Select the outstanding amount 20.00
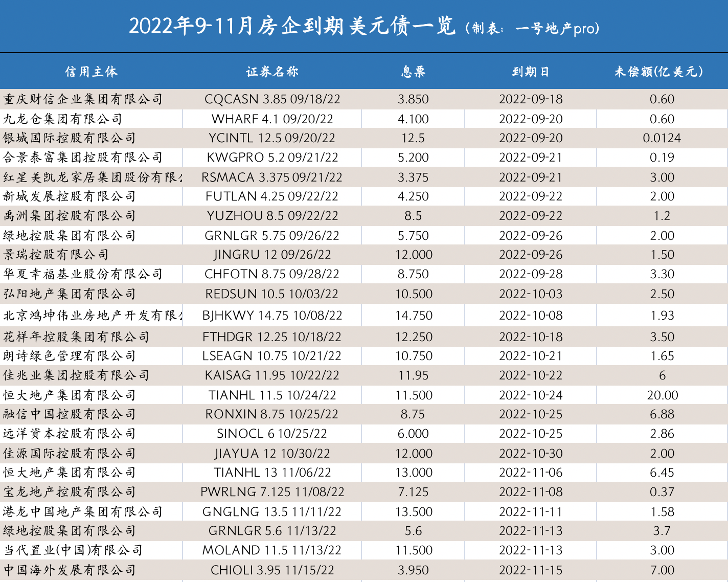 coord(663,395)
